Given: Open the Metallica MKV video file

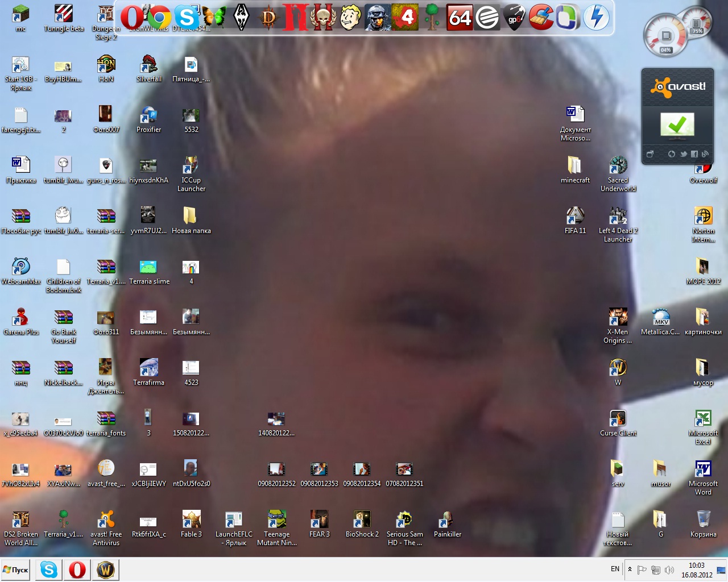Looking at the screenshot, I should (660, 322).
